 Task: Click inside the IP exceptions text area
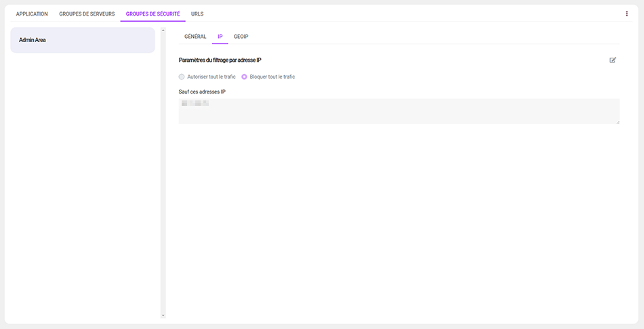point(399,112)
